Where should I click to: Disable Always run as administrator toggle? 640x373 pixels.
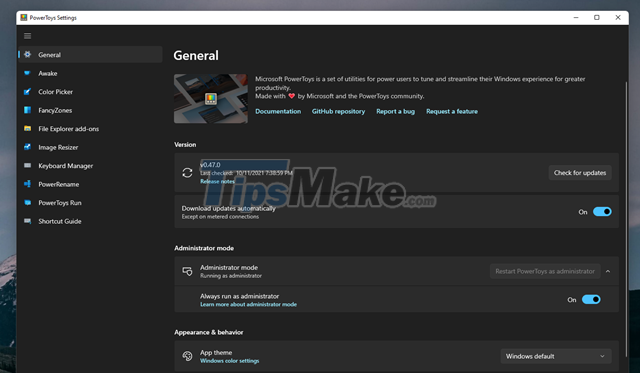[591, 300]
